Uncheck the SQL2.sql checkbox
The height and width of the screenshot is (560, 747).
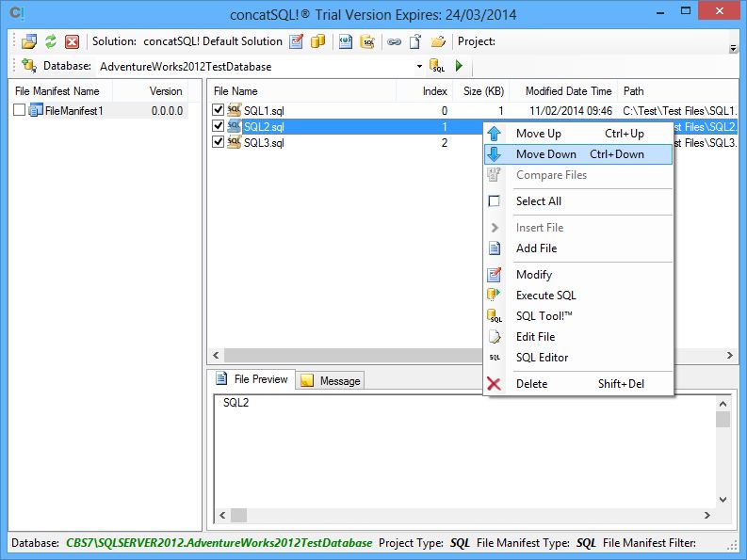[219, 126]
